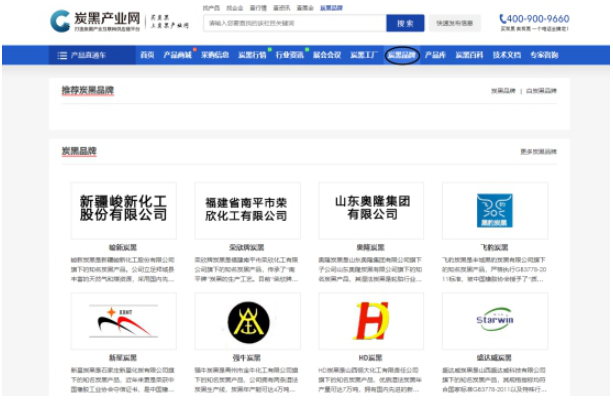
Task: Go to 首页 in the navigation bar
Action: pos(147,55)
